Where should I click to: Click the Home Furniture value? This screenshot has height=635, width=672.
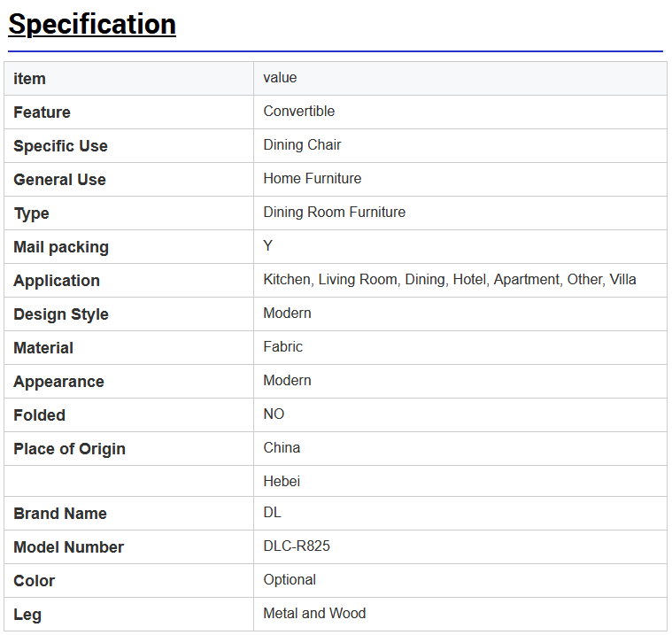(312, 178)
